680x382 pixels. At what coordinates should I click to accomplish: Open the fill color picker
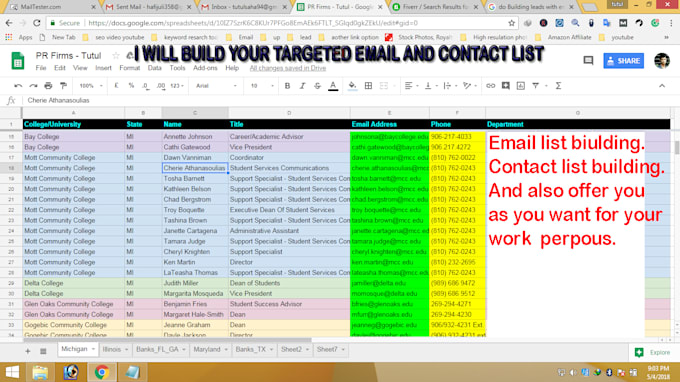[x=352, y=86]
